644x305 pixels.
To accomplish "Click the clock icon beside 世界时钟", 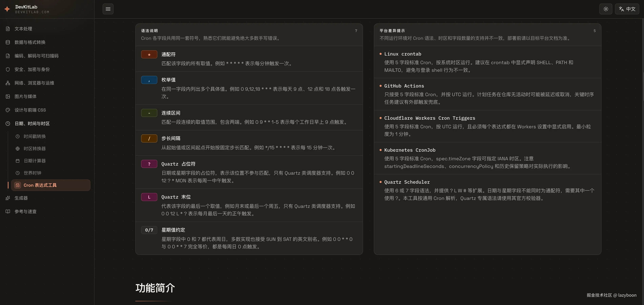I will (17, 173).
